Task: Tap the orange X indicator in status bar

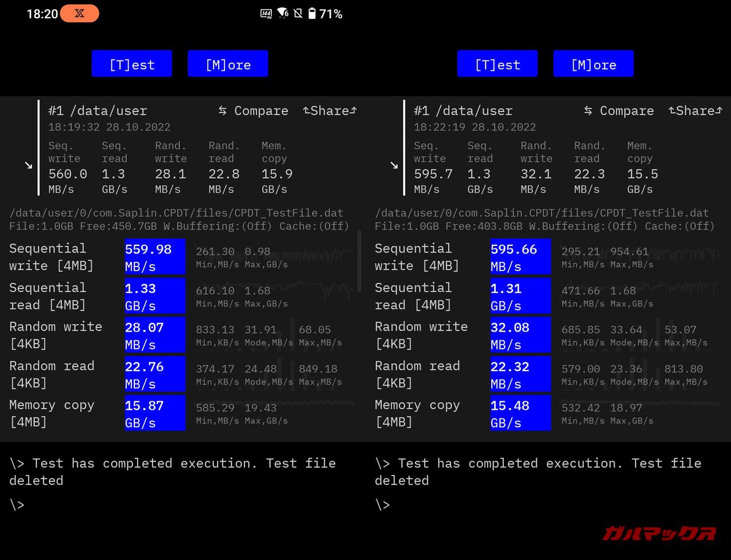Action: point(79,14)
